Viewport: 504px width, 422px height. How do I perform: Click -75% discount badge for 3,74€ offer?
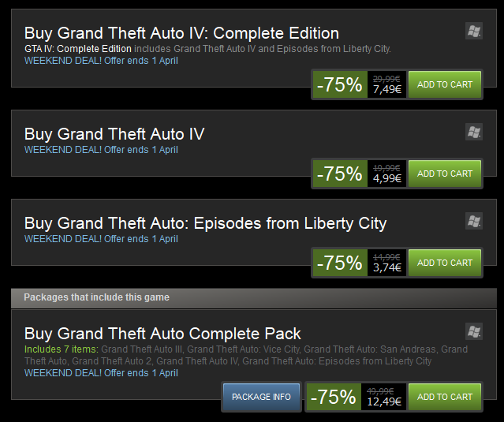point(340,263)
